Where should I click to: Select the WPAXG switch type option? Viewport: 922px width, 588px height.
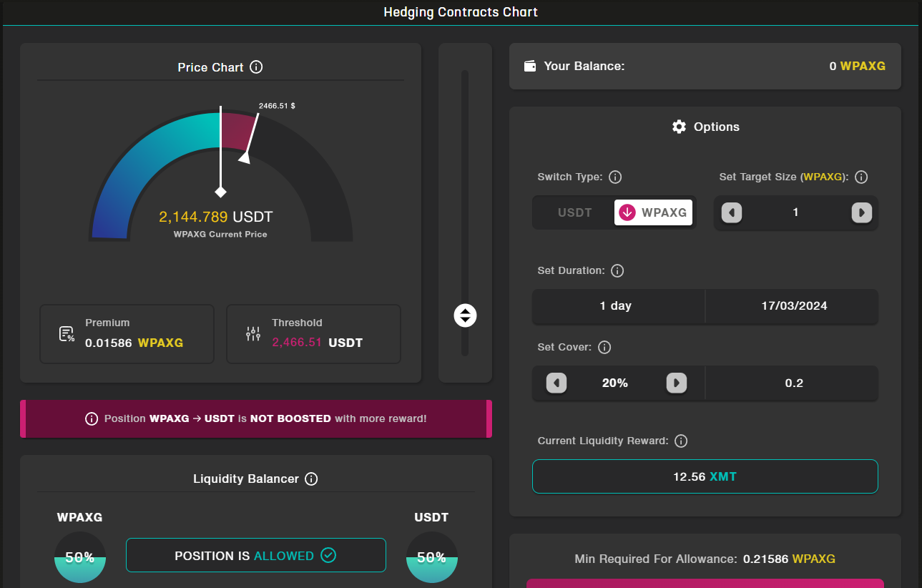(653, 212)
